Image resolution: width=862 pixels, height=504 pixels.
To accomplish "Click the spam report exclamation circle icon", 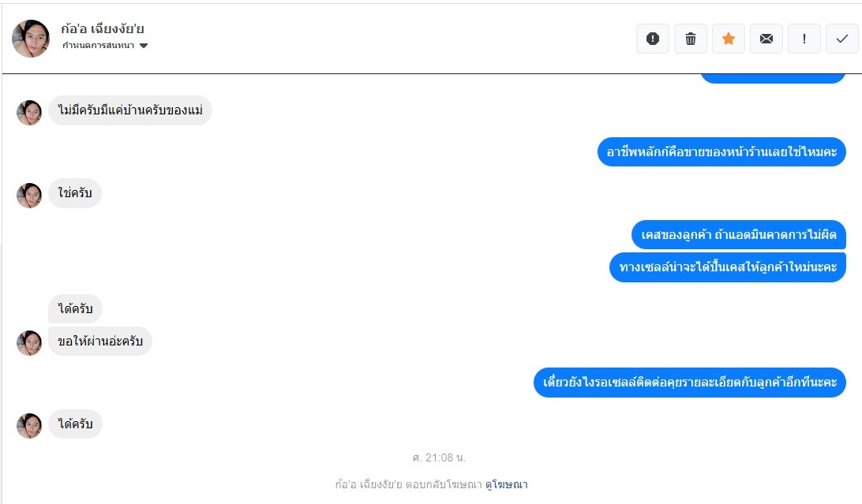I will tap(653, 39).
